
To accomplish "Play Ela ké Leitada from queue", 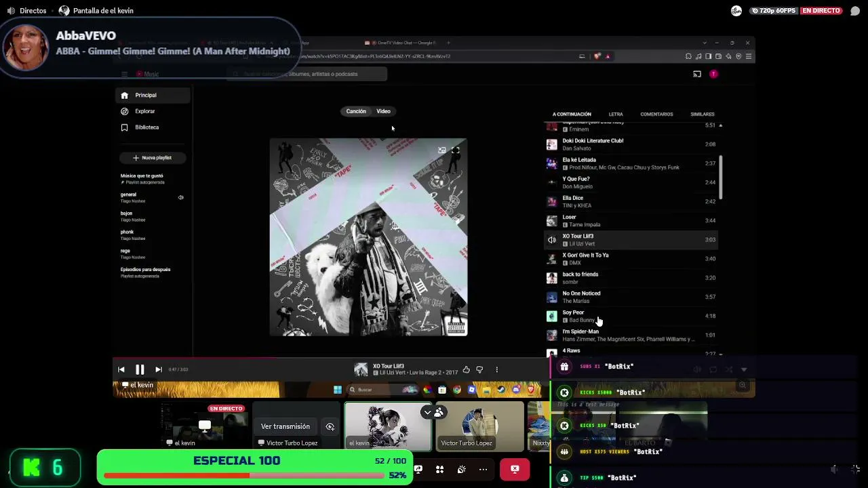I will coord(631,163).
